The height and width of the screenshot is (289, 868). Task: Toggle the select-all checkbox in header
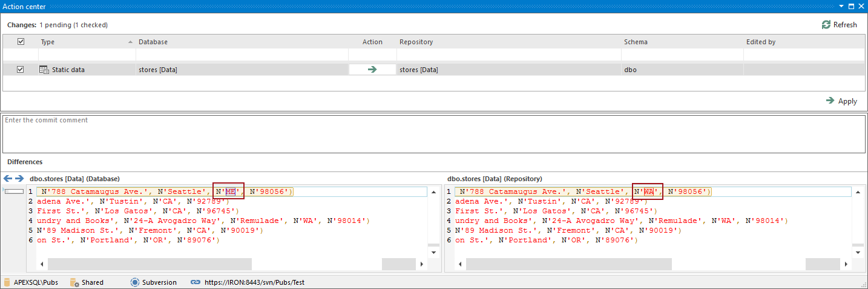[x=21, y=42]
